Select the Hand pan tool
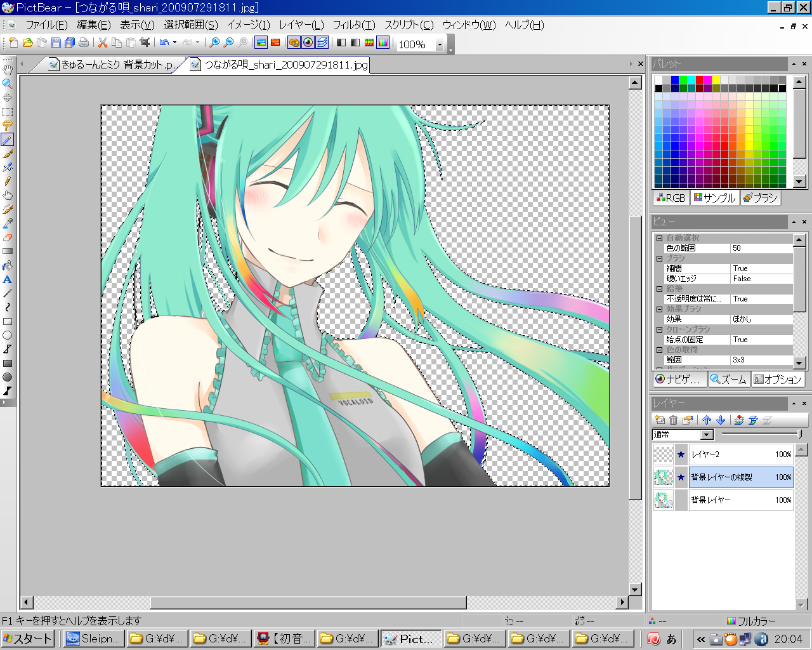 pos(8,70)
